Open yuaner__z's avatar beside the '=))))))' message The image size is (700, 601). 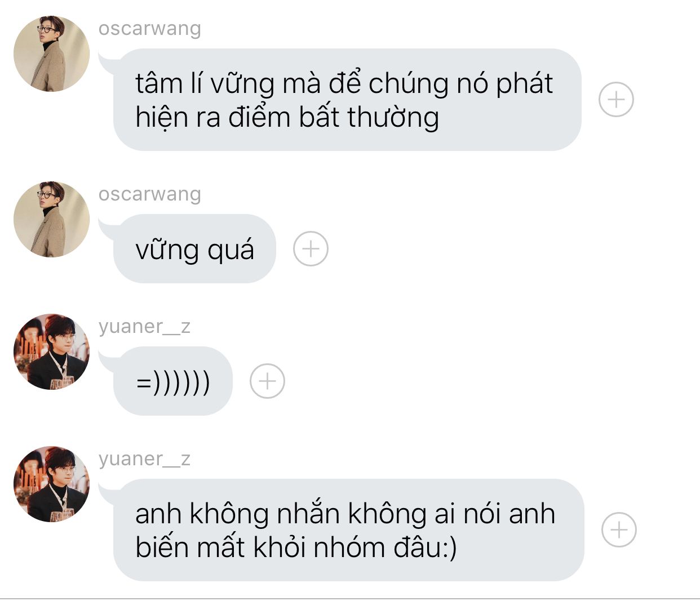tap(51, 351)
